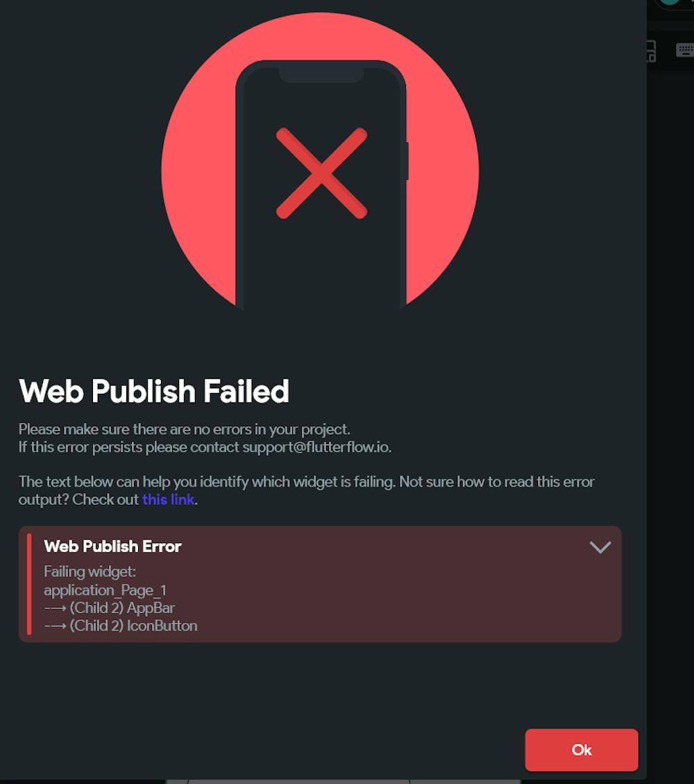Open the 'this link' help hyperlink
This screenshot has width=694, height=784.
pyautogui.click(x=168, y=499)
